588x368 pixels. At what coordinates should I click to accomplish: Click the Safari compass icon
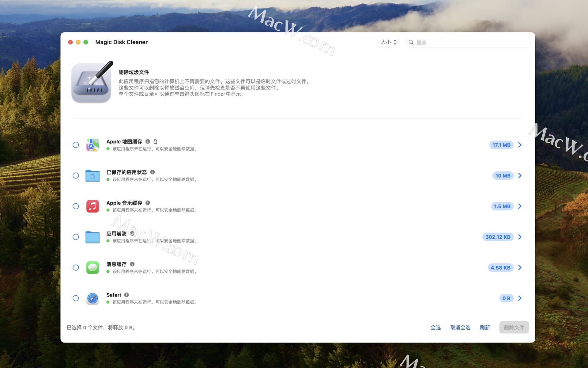pyautogui.click(x=92, y=298)
